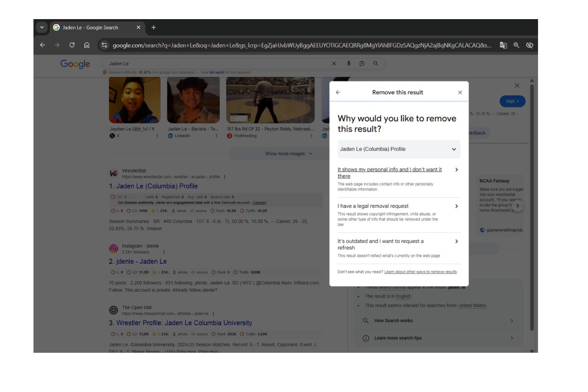Open three-dot menu for The Open Mat result

pos(213,314)
